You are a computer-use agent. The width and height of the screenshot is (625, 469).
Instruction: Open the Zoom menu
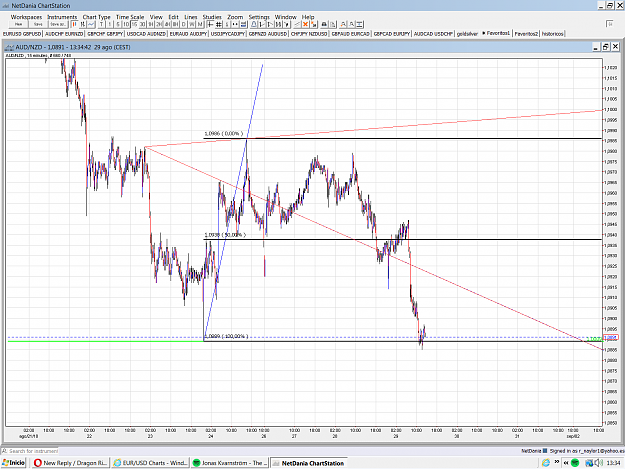[235, 17]
